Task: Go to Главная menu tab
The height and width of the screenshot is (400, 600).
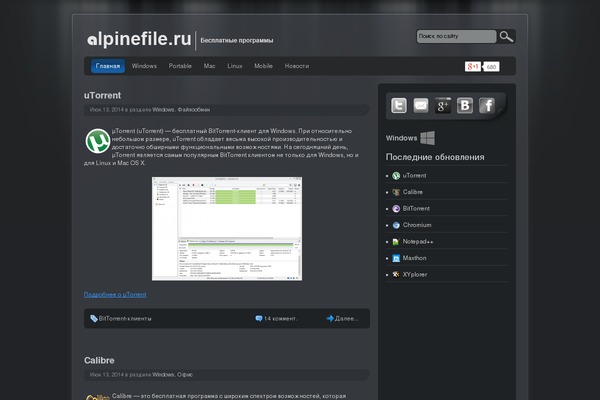Action: (108, 66)
